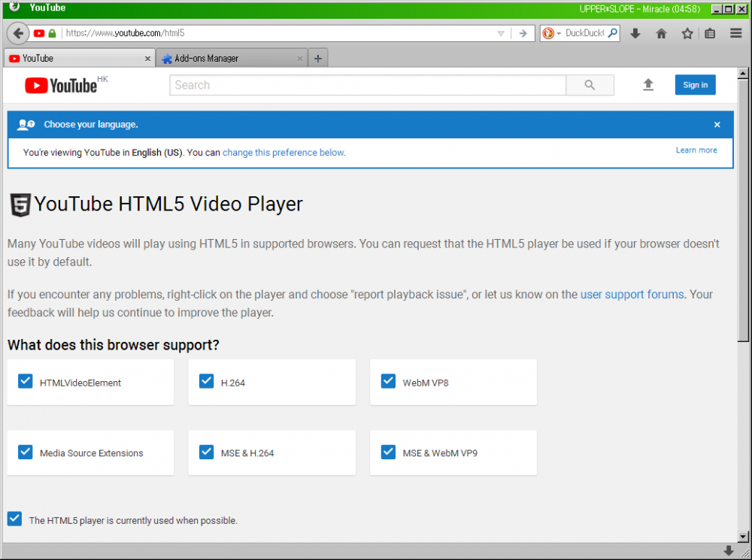752x560 pixels.
Task: Navigate back with the back arrow
Action: tap(17, 33)
